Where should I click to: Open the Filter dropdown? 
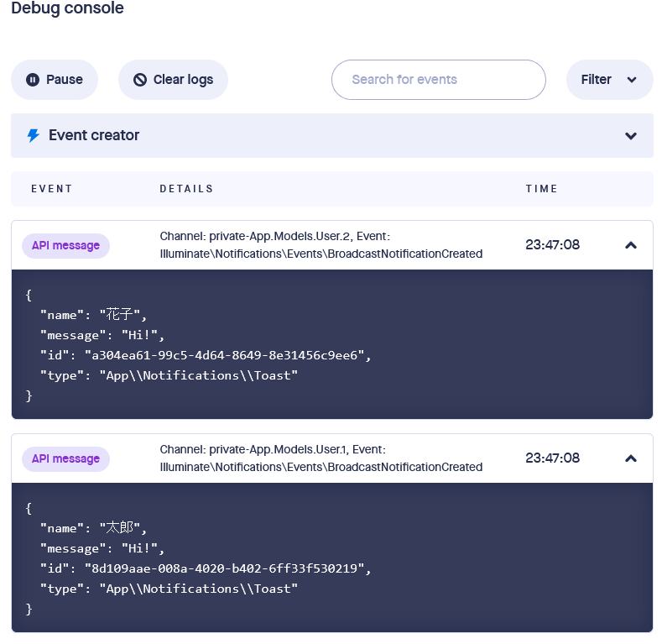point(609,80)
